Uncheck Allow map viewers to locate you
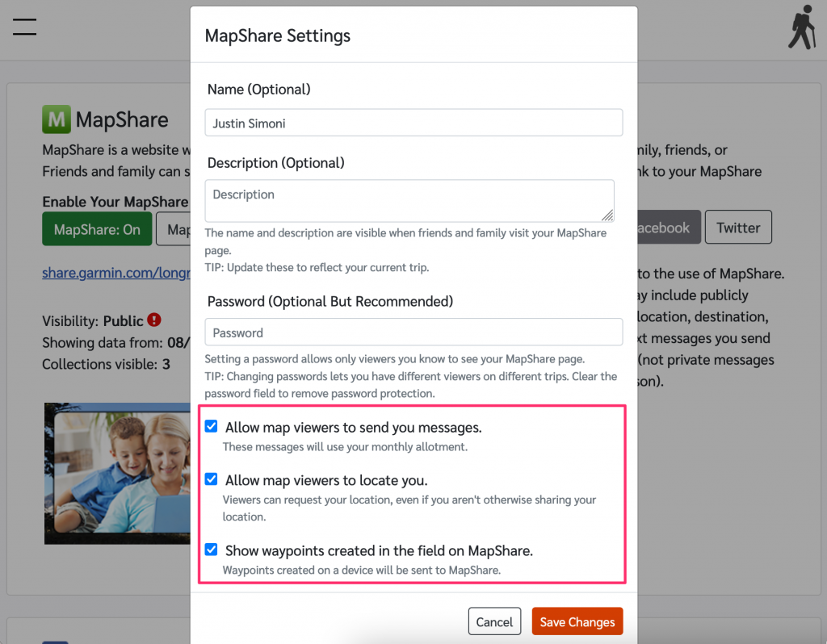Viewport: 827px width, 644px height. pyautogui.click(x=212, y=479)
